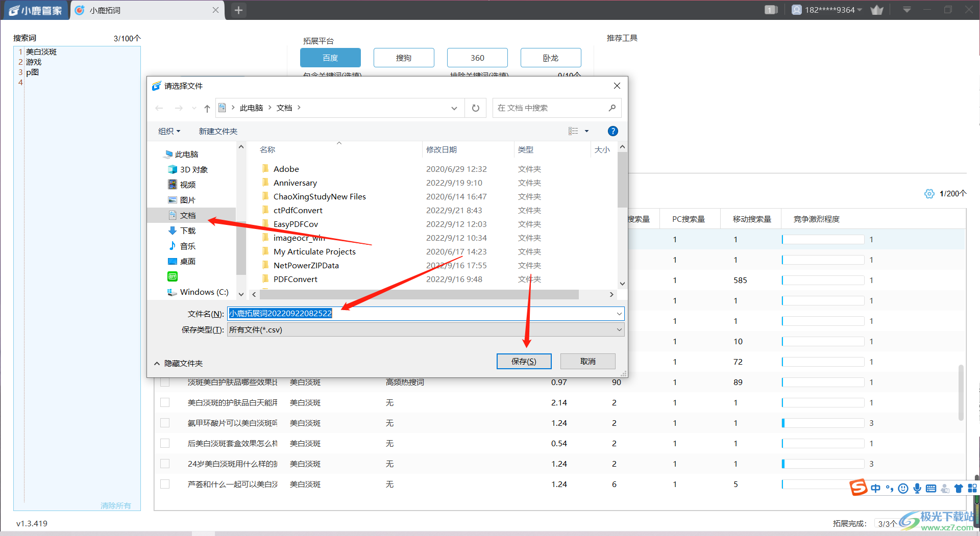Click the view layout icon in dialog toolbar
Image resolution: width=980 pixels, height=536 pixels.
pyautogui.click(x=573, y=131)
